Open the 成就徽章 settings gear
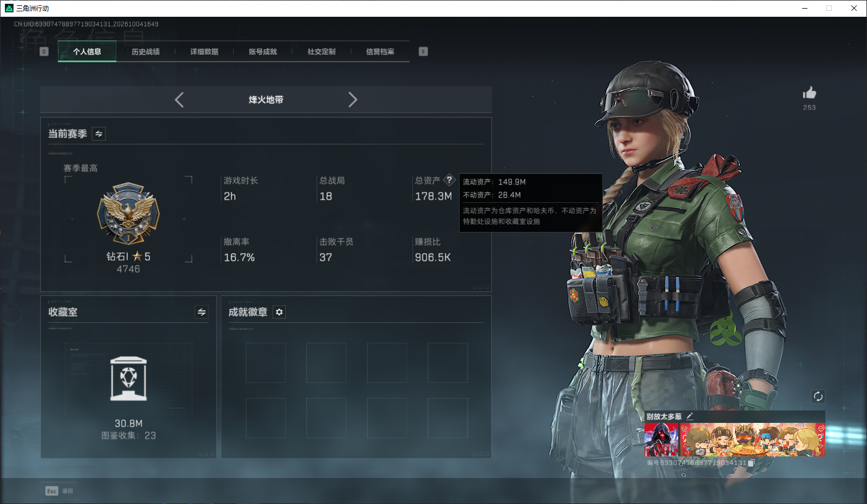This screenshot has height=504, width=867. tap(279, 312)
